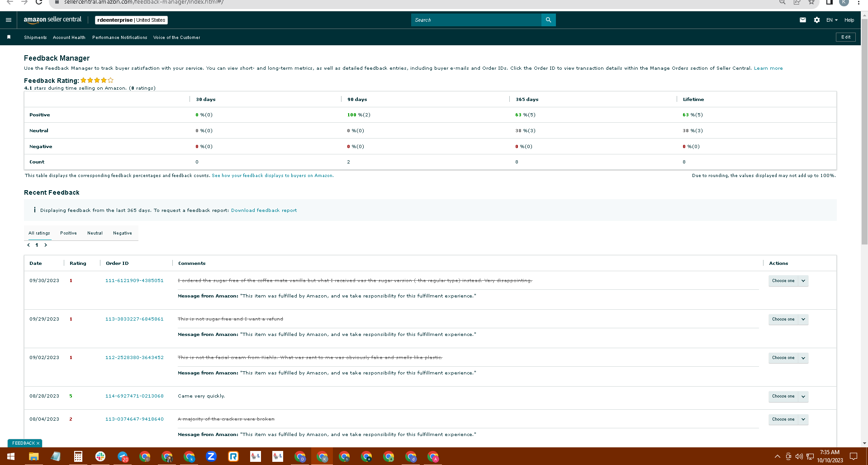Open order ID 112-2528380-3643452
Image resolution: width=868 pixels, height=465 pixels.
(134, 358)
